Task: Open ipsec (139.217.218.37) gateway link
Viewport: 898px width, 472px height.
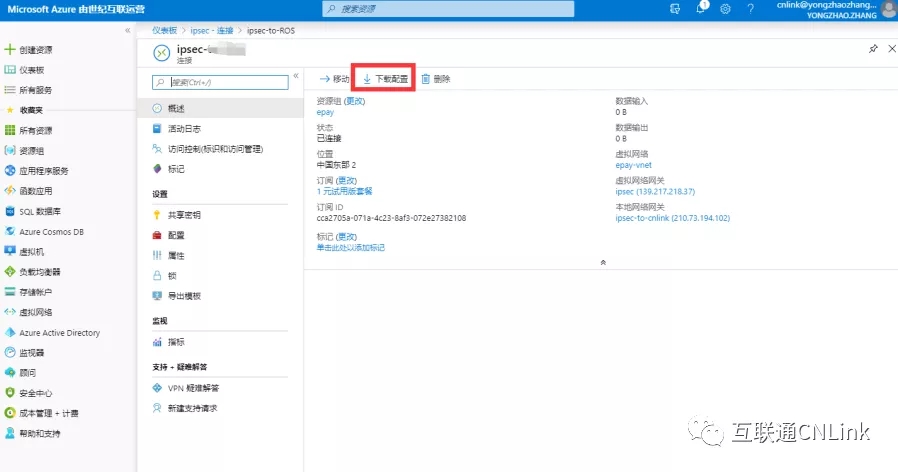Action: (x=655, y=191)
